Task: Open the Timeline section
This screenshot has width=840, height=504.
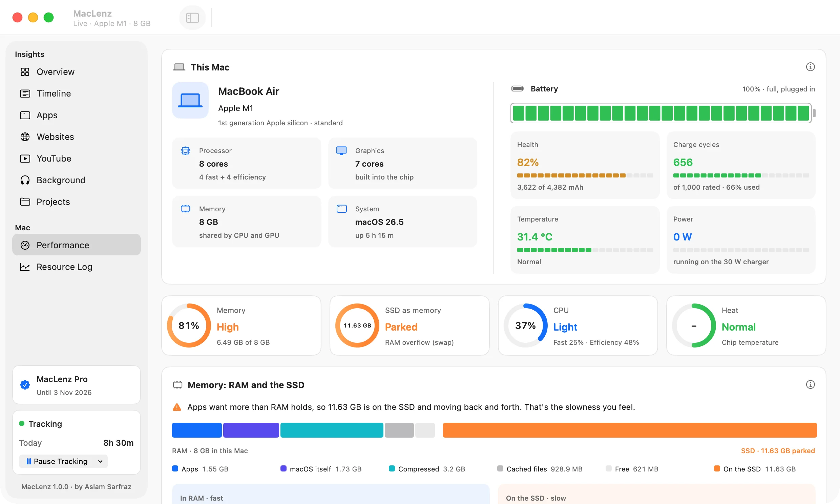Action: coord(77,93)
